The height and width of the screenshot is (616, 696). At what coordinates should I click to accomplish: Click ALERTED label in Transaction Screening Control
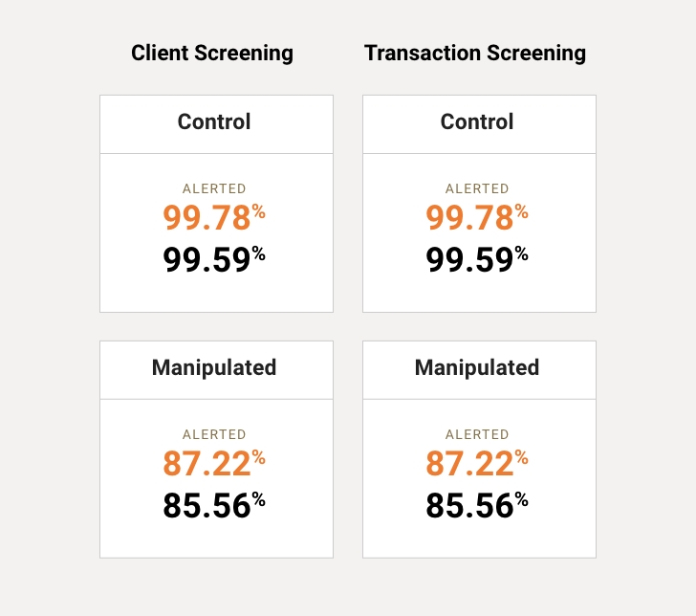[477, 188]
